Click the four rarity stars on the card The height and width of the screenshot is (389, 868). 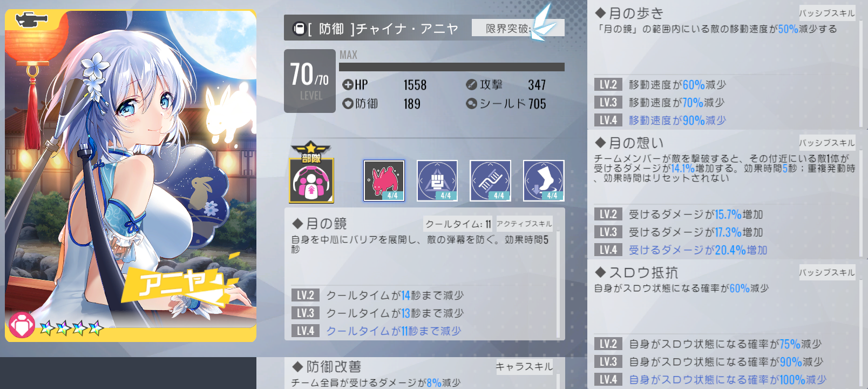[x=71, y=327]
